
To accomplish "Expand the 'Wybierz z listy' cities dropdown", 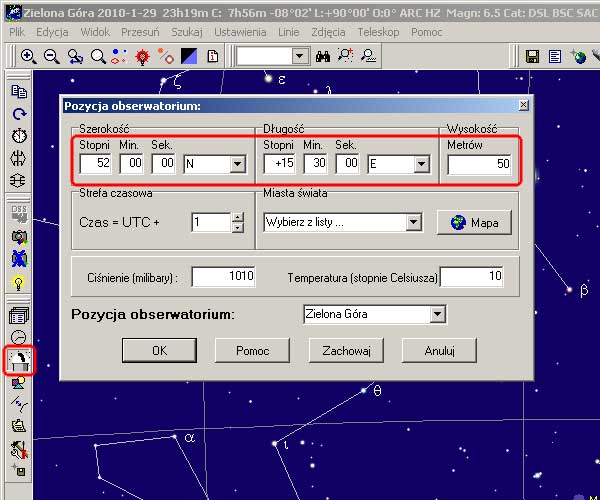I will click(x=413, y=222).
